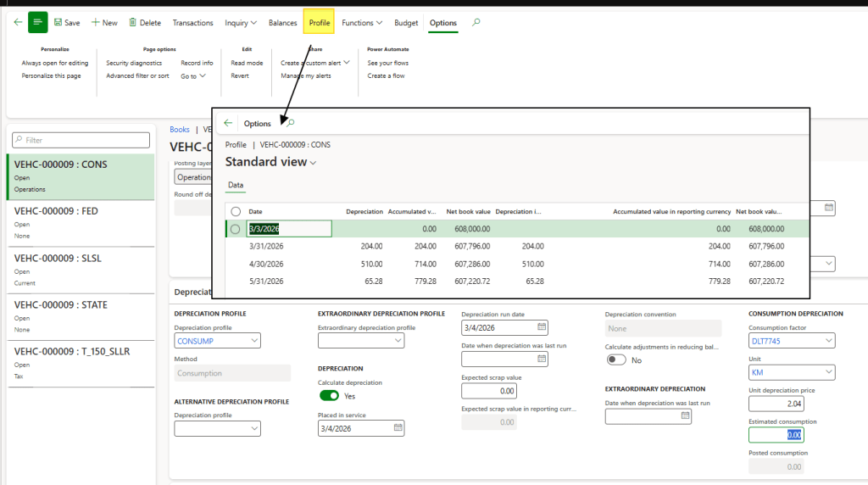
Task: Click the Filter input field in sidebar
Action: coord(81,140)
